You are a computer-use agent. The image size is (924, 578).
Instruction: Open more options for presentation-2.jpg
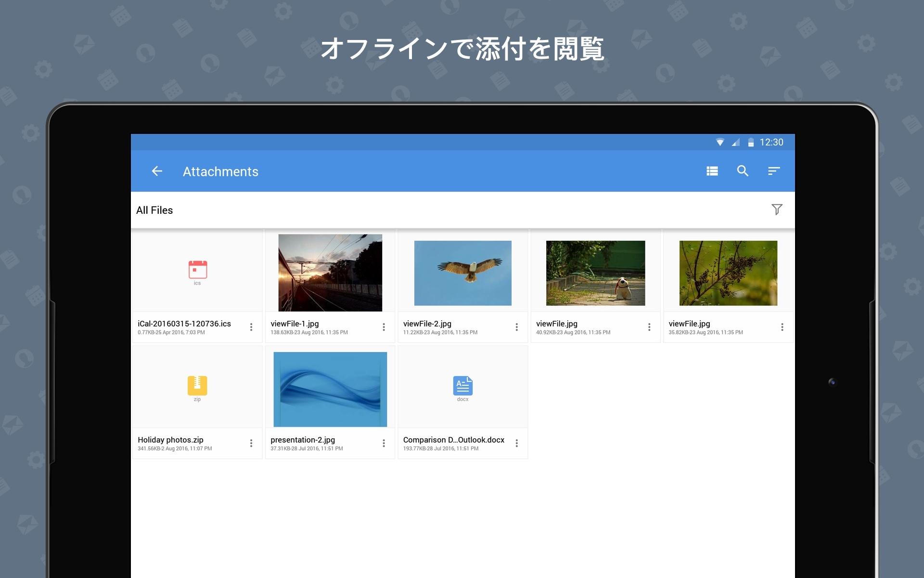pyautogui.click(x=384, y=443)
